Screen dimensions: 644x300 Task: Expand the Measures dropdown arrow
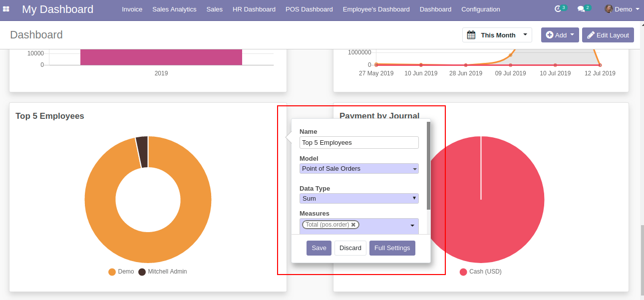click(x=412, y=226)
